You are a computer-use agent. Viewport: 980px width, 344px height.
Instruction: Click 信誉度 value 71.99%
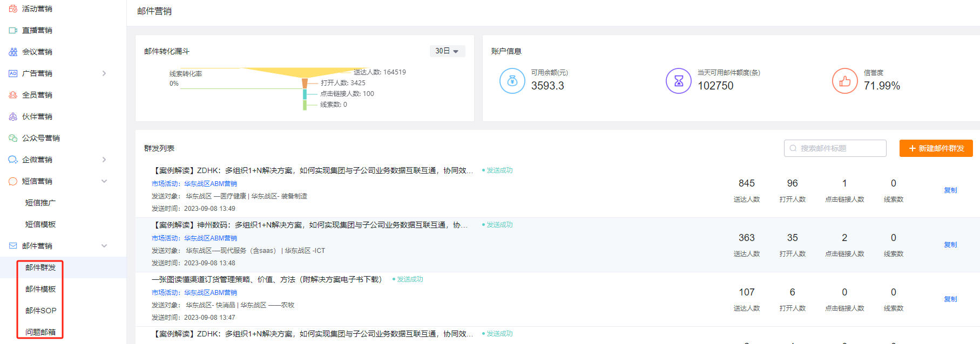882,86
